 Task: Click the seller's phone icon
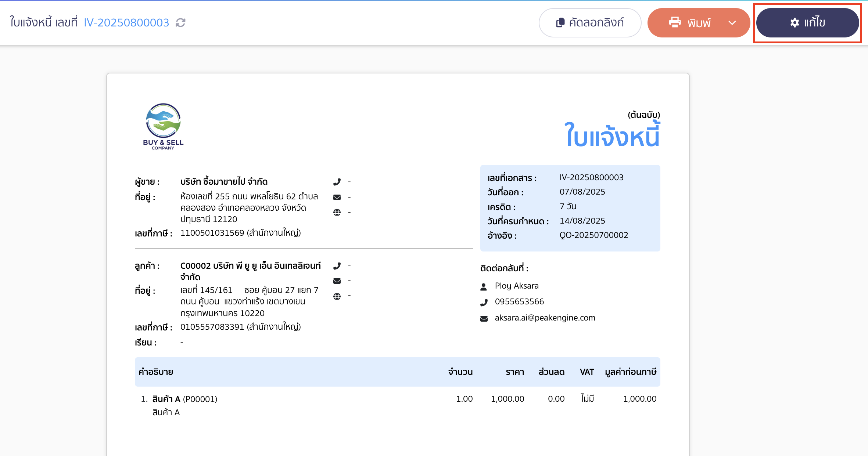pyautogui.click(x=337, y=182)
